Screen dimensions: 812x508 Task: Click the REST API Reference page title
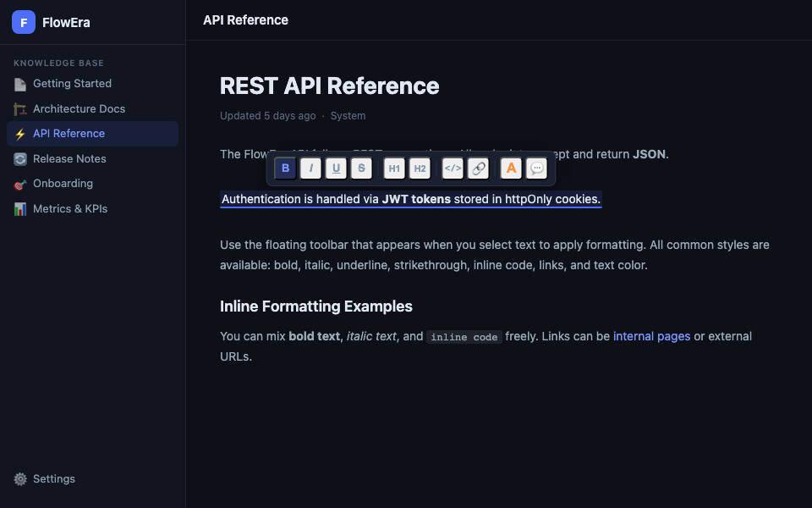coord(329,86)
